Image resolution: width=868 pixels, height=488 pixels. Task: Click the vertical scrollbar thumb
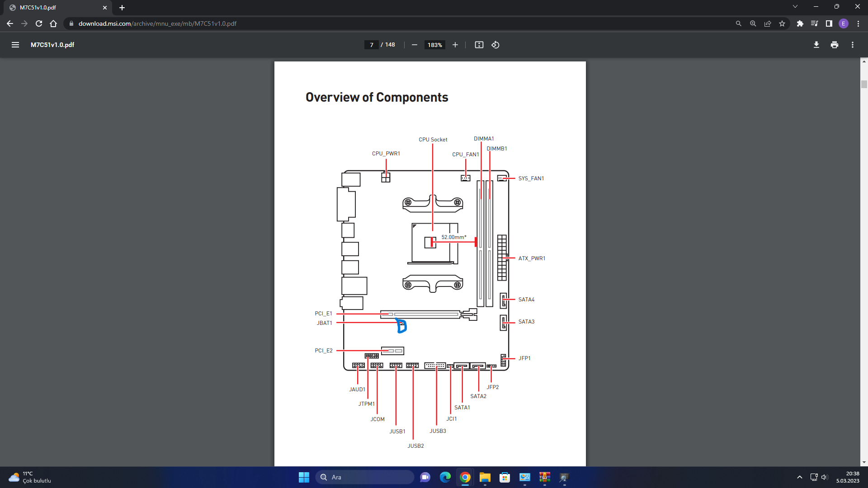(x=864, y=84)
